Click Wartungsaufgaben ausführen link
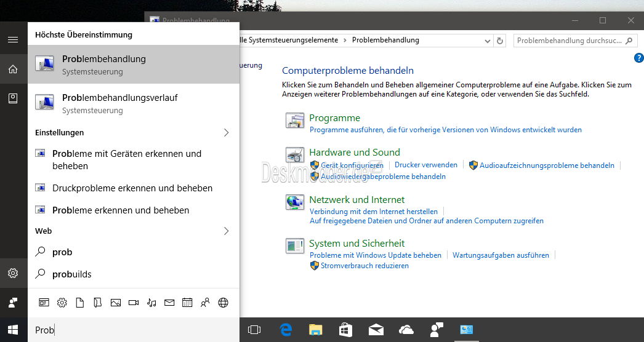Image resolution: width=644 pixels, height=342 pixels. coord(501,255)
